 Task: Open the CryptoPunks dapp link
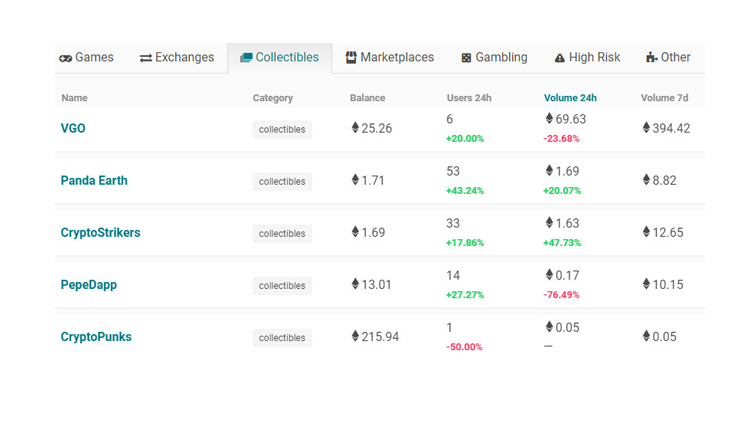click(x=96, y=337)
